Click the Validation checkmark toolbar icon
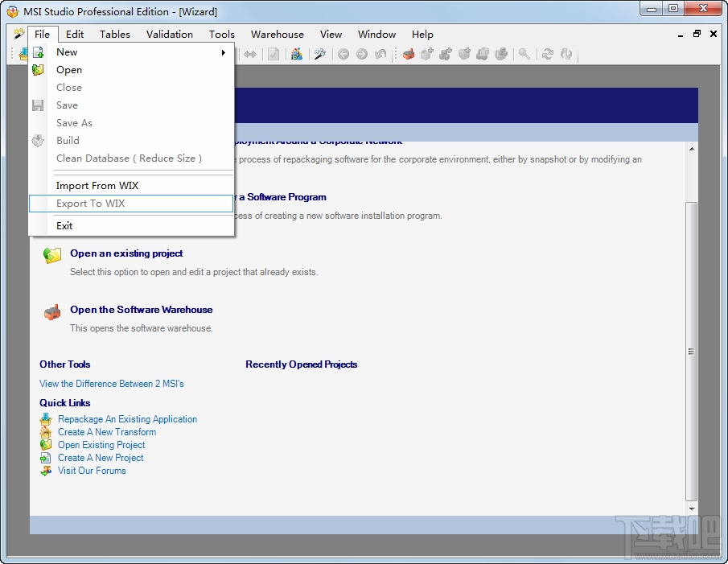Viewport: 728px width, 564px height. [274, 55]
